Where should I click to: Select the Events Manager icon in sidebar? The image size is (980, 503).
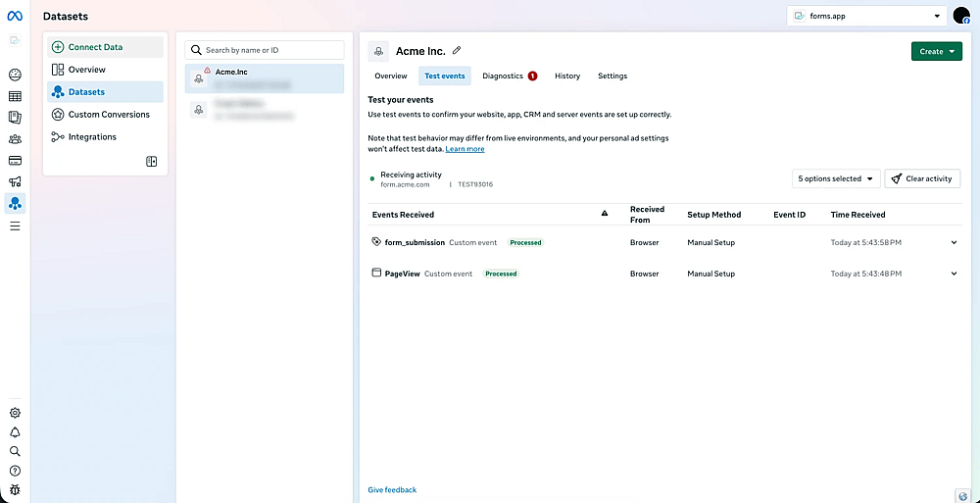15,203
